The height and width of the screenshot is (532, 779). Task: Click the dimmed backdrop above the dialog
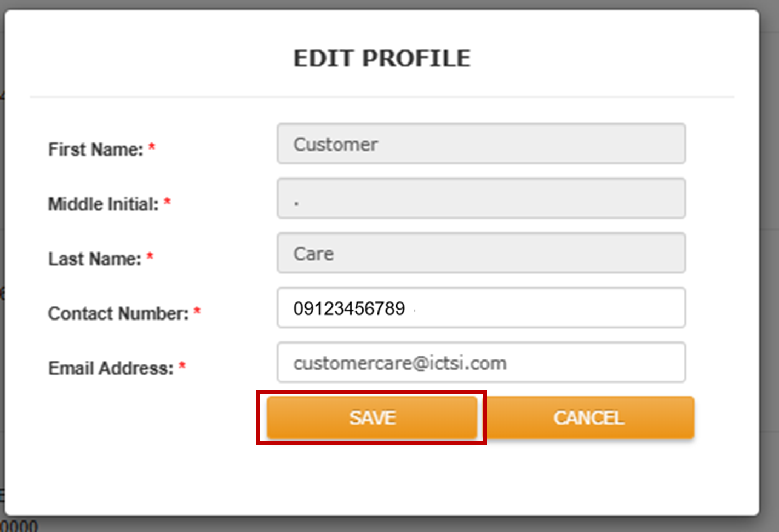[383, 4]
